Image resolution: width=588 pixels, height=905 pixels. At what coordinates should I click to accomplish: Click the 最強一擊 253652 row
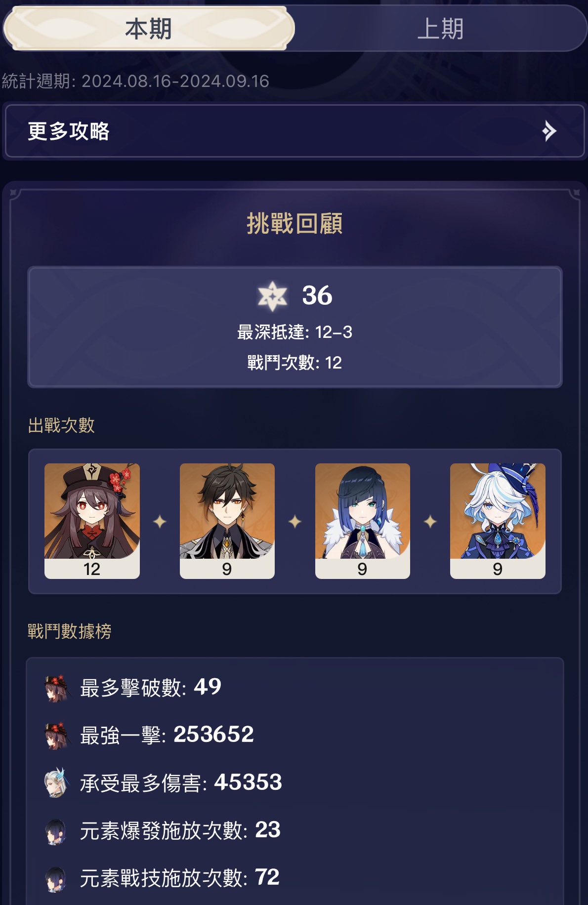(x=294, y=735)
